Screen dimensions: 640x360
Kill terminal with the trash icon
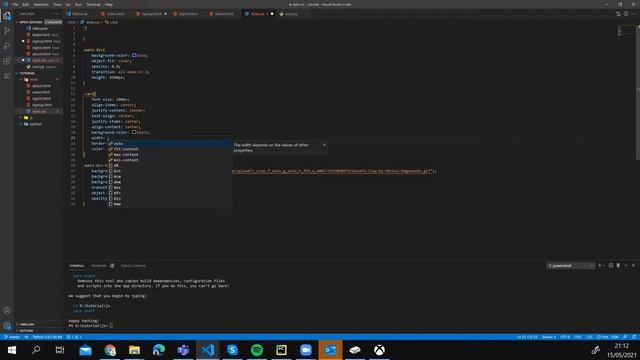coord(618,266)
